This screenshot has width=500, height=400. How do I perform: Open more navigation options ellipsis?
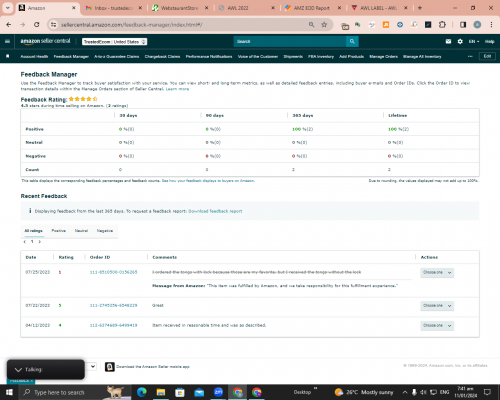pyautogui.click(x=470, y=56)
